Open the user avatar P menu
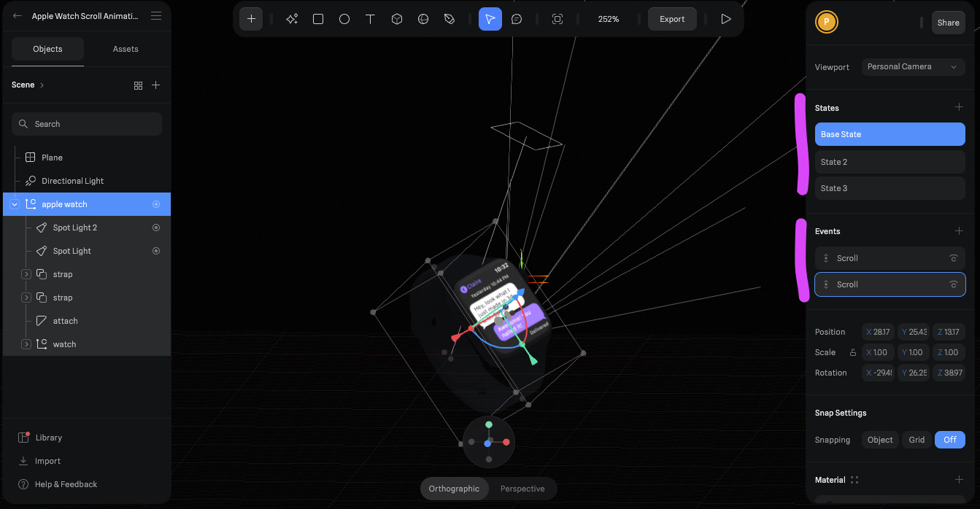Image resolution: width=980 pixels, height=509 pixels. tap(827, 22)
